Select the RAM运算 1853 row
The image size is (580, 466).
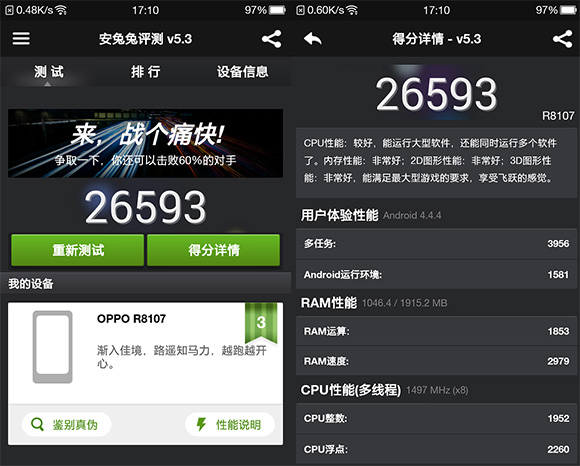436,331
